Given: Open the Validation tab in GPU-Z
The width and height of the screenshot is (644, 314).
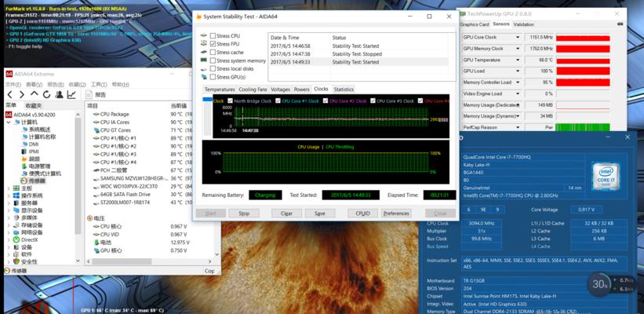Looking at the screenshot, I should (524, 24).
